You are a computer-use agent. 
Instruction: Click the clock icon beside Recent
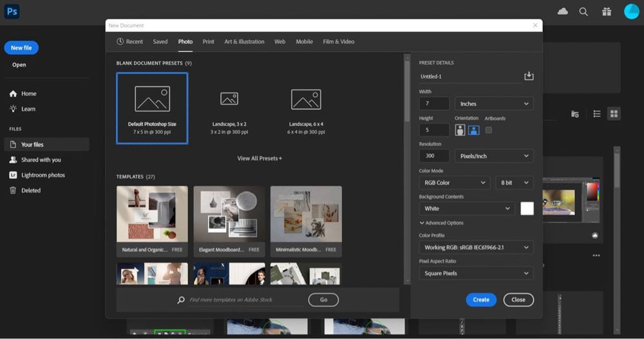tap(120, 41)
